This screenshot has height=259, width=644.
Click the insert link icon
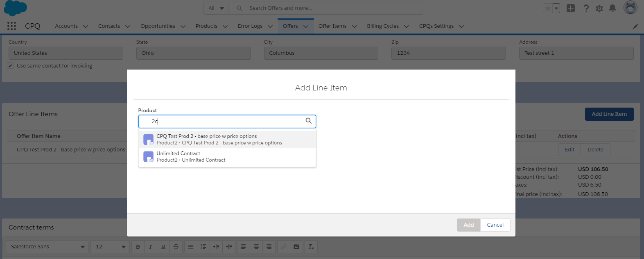click(x=284, y=247)
